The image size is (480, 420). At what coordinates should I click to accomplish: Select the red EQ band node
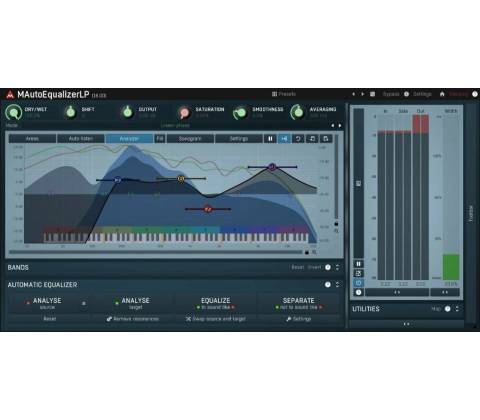click(x=208, y=209)
